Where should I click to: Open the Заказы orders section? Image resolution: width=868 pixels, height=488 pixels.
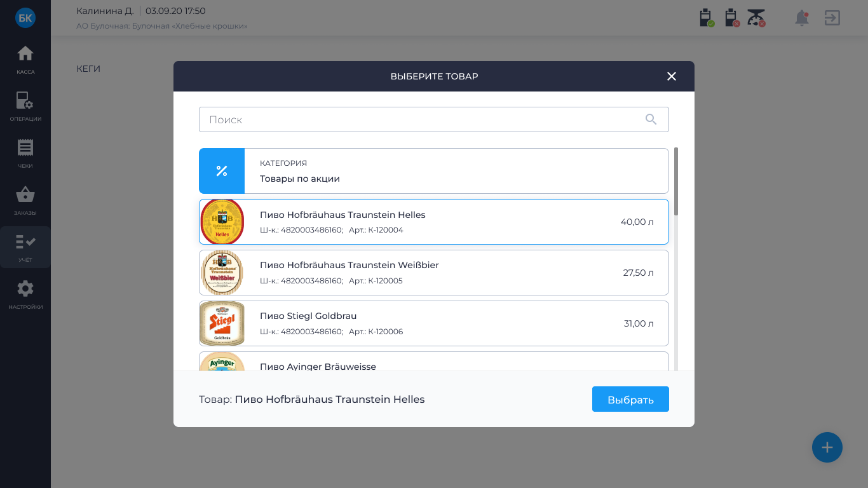25,201
